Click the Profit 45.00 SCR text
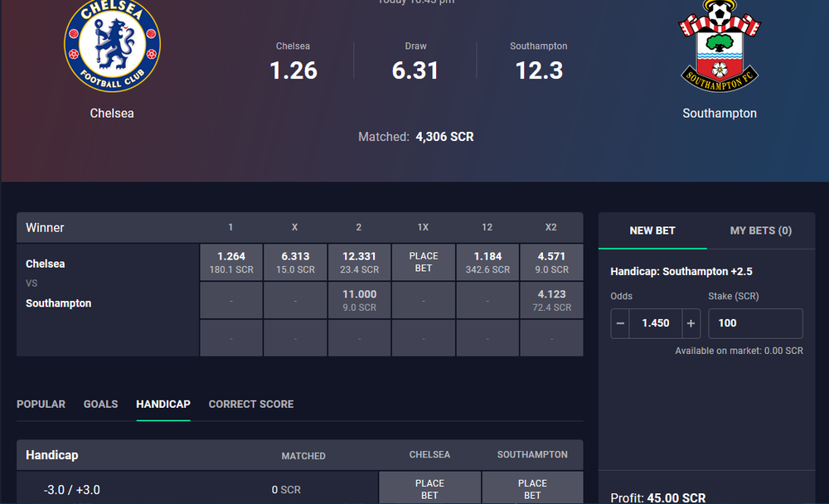 pyautogui.click(x=658, y=497)
